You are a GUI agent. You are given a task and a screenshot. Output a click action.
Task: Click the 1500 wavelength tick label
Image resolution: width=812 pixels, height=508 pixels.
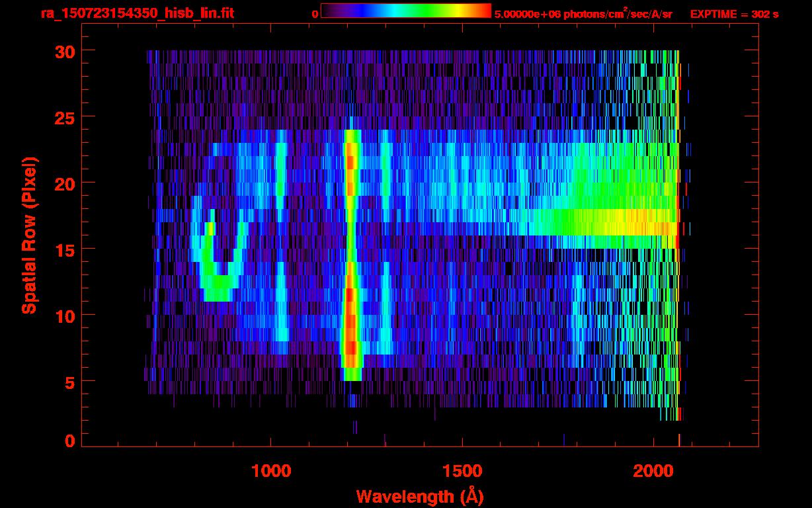point(462,470)
